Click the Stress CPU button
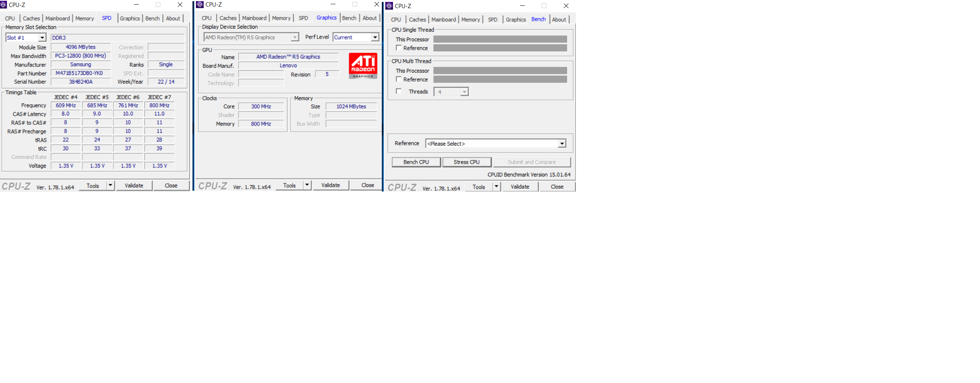This screenshot has width=980, height=383. tap(467, 162)
